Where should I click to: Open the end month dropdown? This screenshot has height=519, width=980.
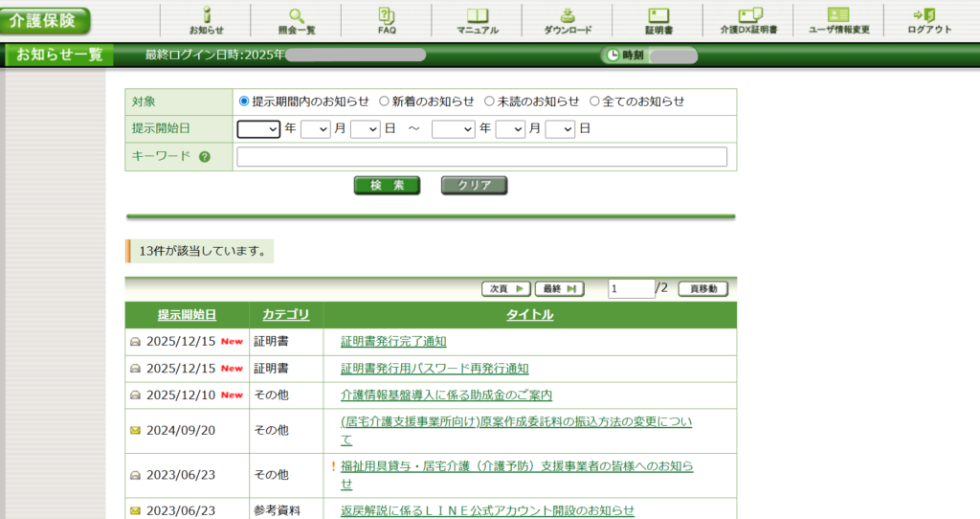click(510, 129)
